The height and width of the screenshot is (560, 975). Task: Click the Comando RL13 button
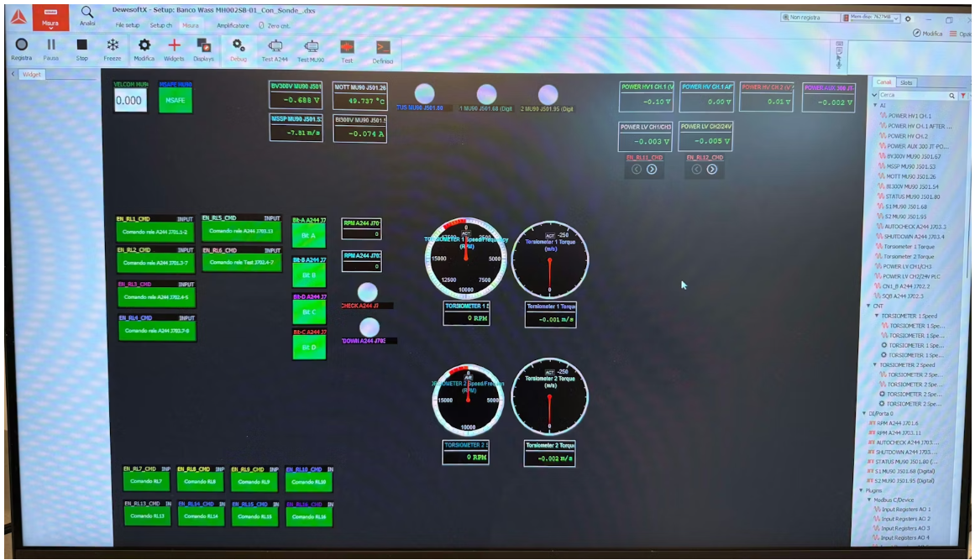pos(147,516)
